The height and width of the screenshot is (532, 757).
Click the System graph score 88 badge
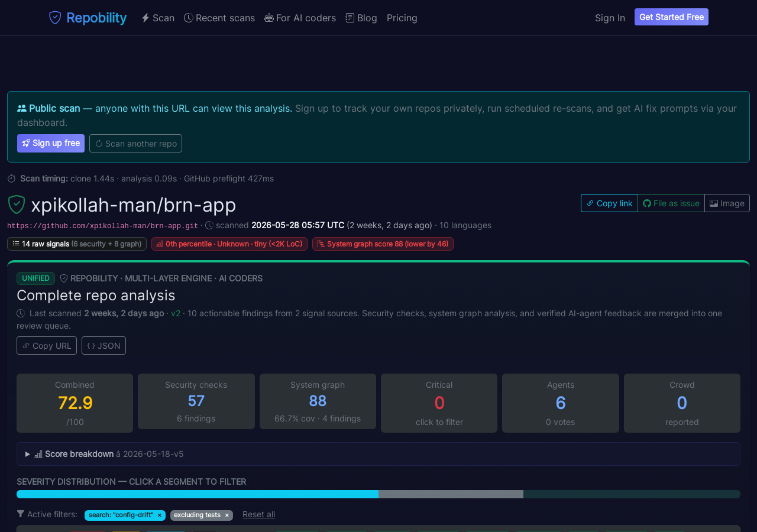[x=383, y=244]
